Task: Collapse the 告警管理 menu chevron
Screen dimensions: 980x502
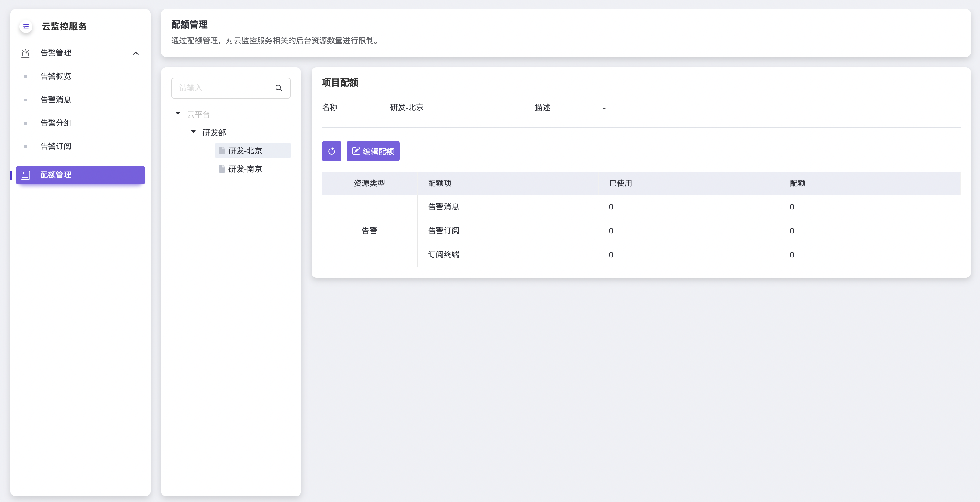Action: point(135,53)
